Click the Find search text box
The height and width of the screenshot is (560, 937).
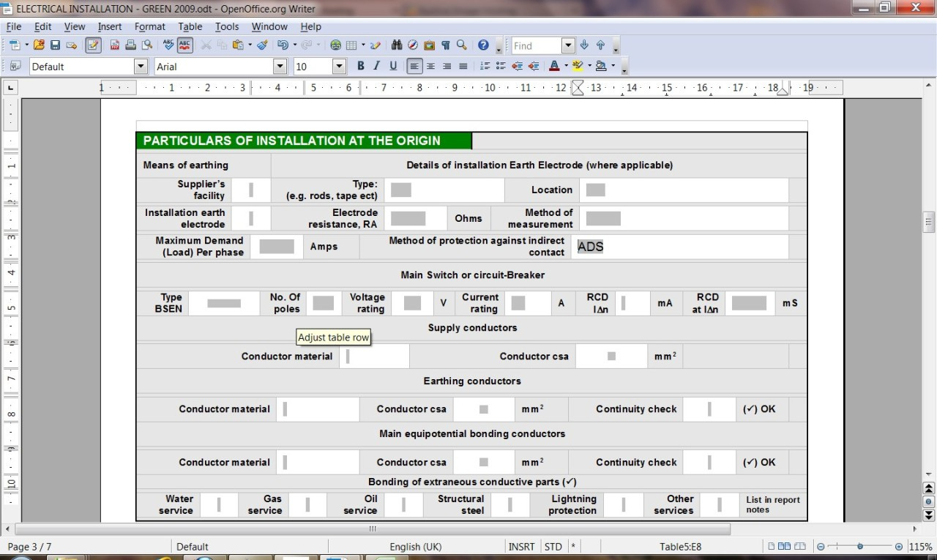537,45
